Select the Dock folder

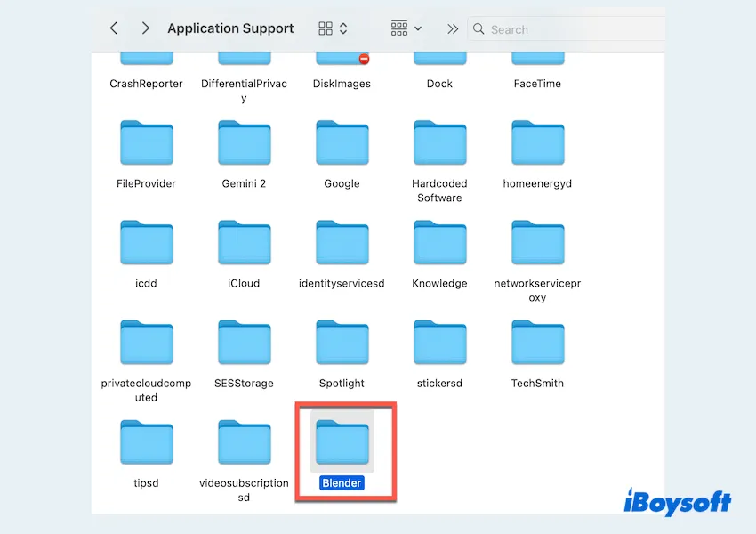coord(439,58)
